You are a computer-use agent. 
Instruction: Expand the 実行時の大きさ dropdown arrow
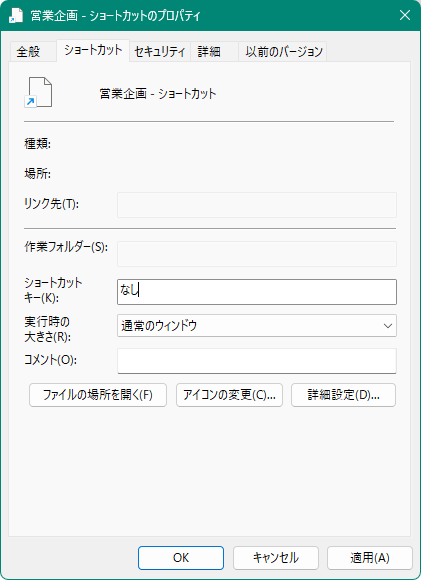pos(388,326)
